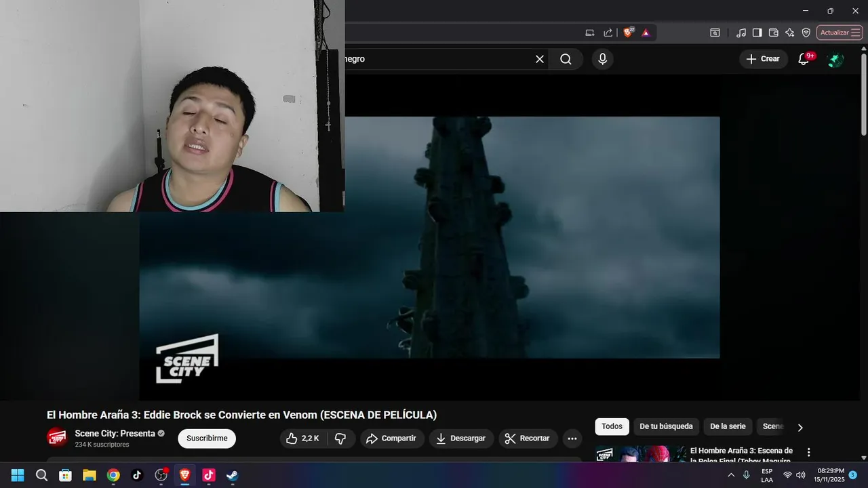Click the install app icon in address bar
This screenshot has height=488, width=868.
(590, 33)
